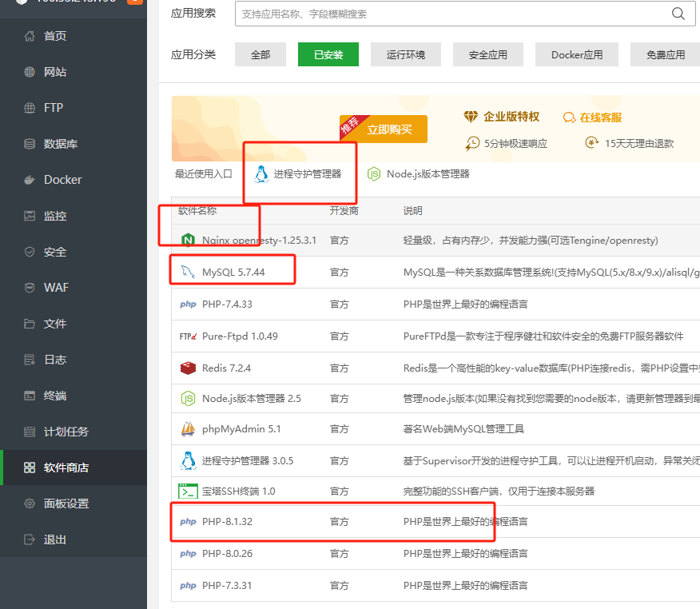
Task: Click the diamond icon beside 企业版特权
Action: click(x=471, y=117)
